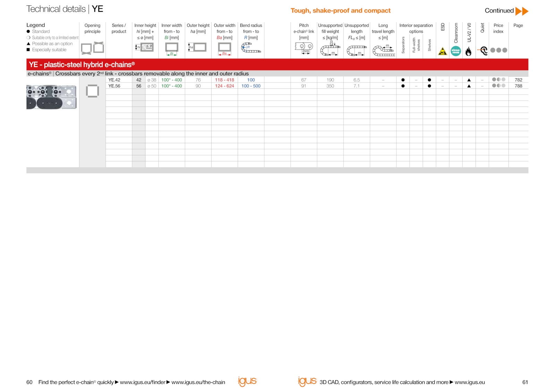
Task: Click pitch value 91
Action: tap(304, 86)
